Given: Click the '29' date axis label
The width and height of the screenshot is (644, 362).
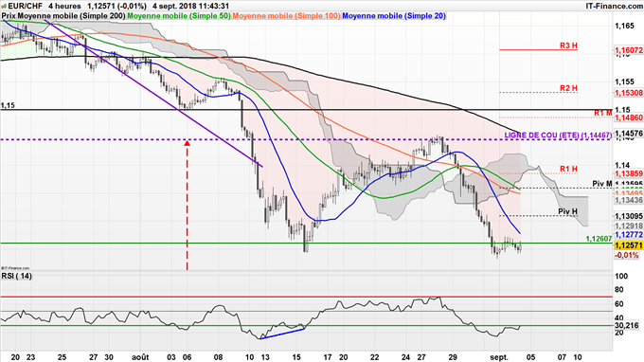Looking at the screenshot, I should pyautogui.click(x=453, y=357).
